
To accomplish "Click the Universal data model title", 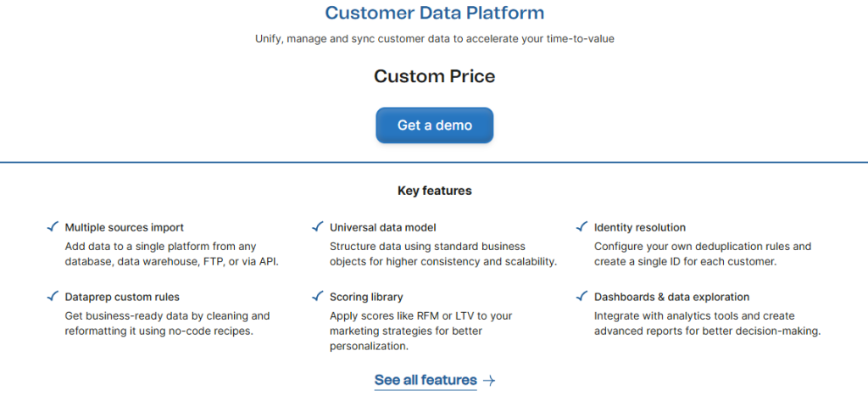I will (383, 227).
